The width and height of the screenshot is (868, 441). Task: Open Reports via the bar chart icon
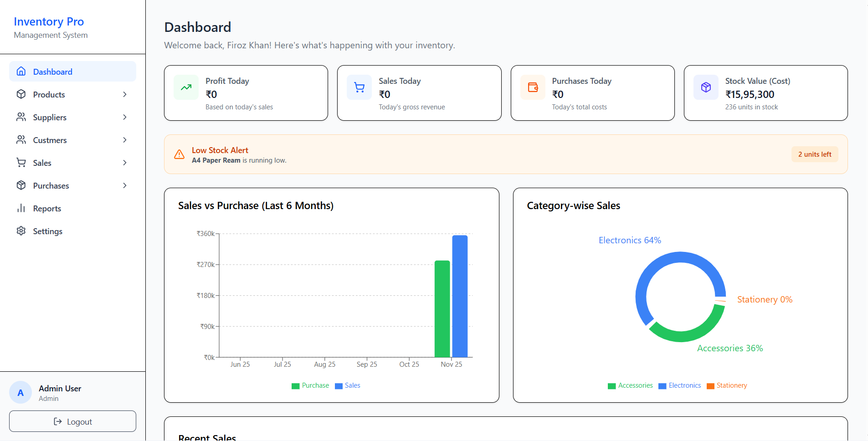[21, 208]
